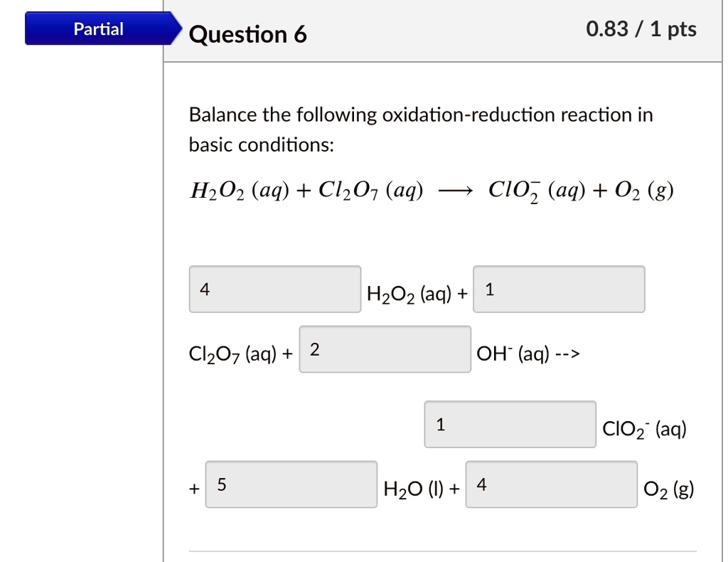
Task: Click the ClO2- coefficient box showing 1
Action: (510, 424)
